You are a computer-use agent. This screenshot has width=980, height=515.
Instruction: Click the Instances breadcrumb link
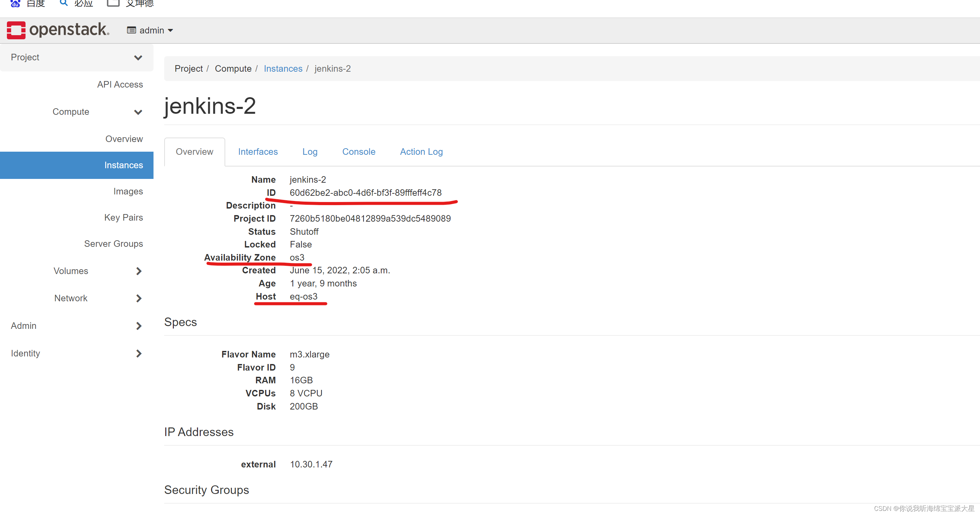point(283,69)
